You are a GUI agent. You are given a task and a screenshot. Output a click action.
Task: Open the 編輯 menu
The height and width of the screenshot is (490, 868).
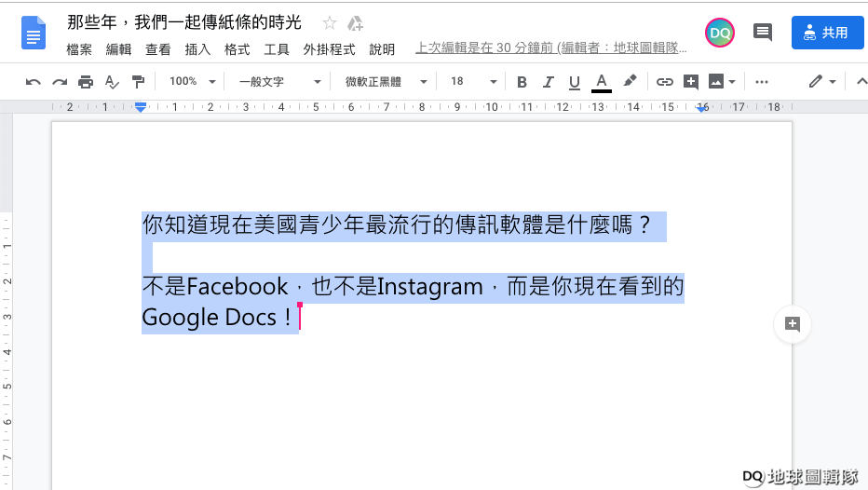[x=118, y=49]
